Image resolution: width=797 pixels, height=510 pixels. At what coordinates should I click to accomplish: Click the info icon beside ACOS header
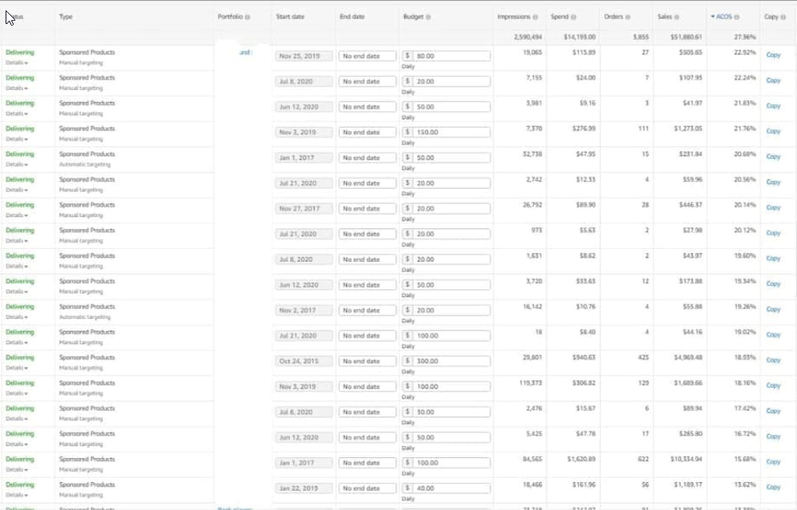pyautogui.click(x=737, y=17)
